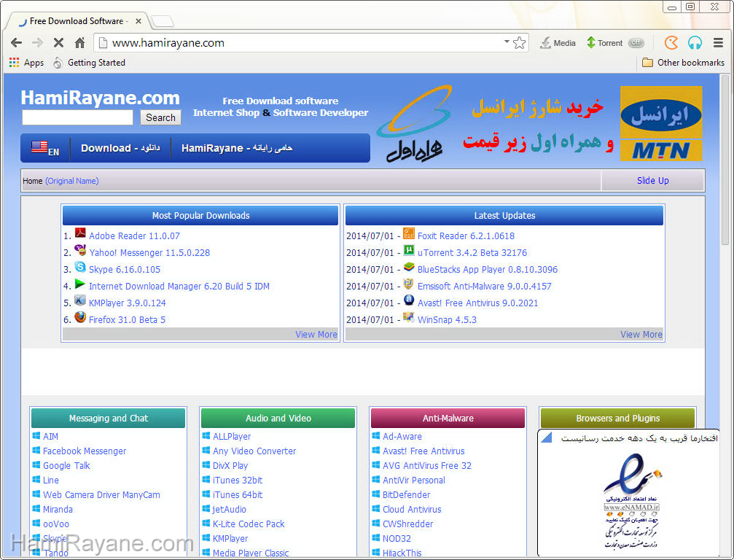The image size is (734, 560).
Task: Click the BlueStacks App Player icon
Action: click(x=409, y=267)
